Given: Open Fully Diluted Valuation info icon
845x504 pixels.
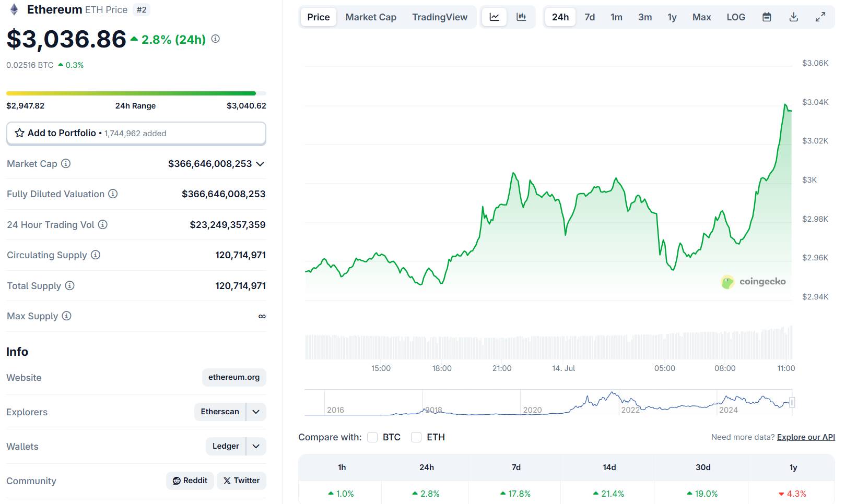Looking at the screenshot, I should 113,194.
